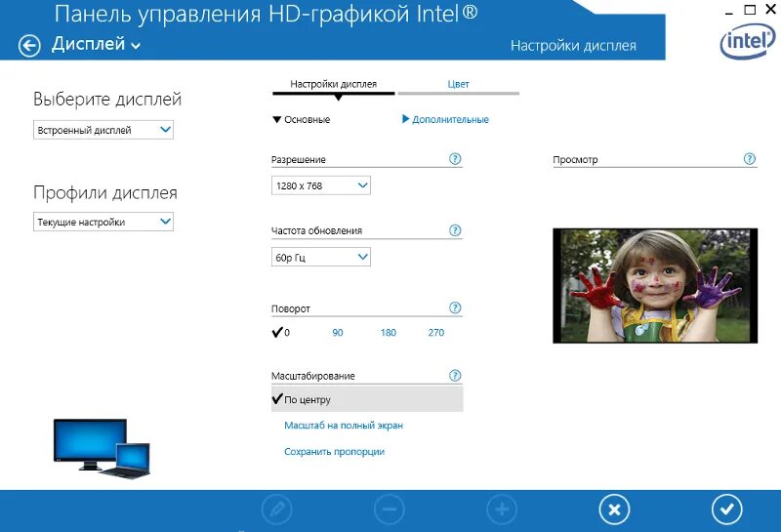Screen dimensions: 781x532
Task: Select rotation 90 degrees
Action: pos(337,332)
